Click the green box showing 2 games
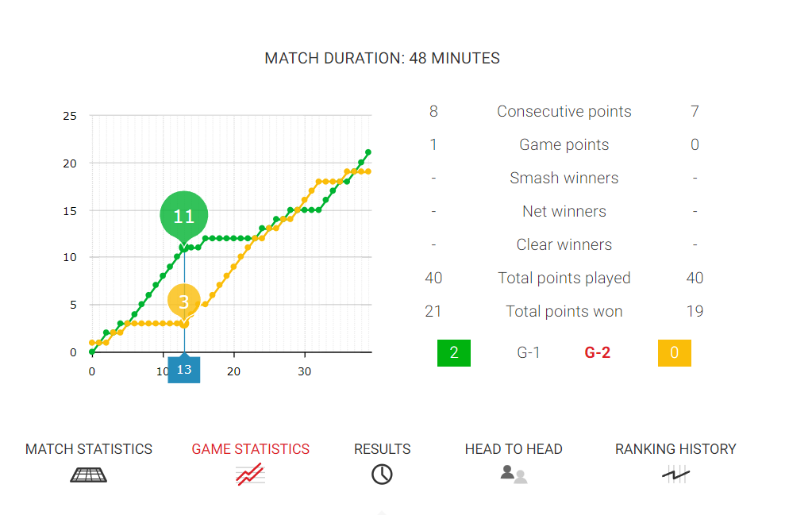 pos(454,353)
